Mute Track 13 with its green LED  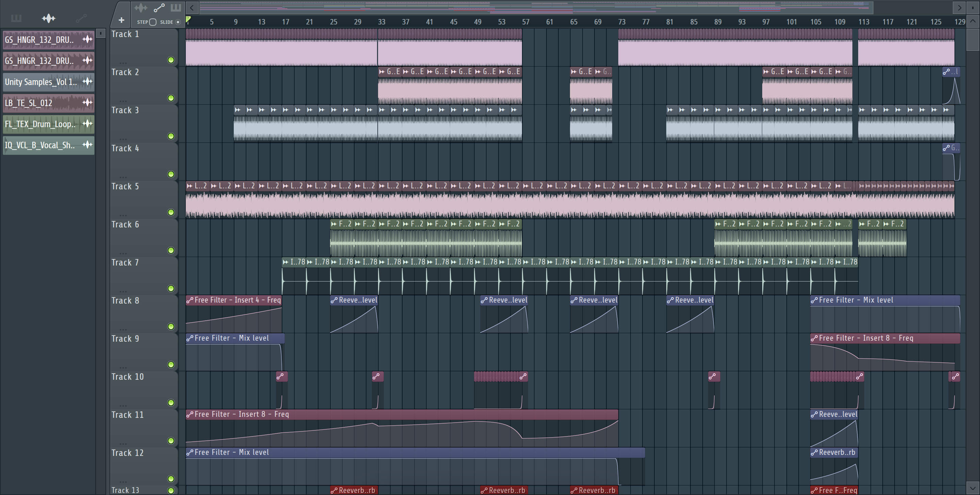tap(171, 491)
